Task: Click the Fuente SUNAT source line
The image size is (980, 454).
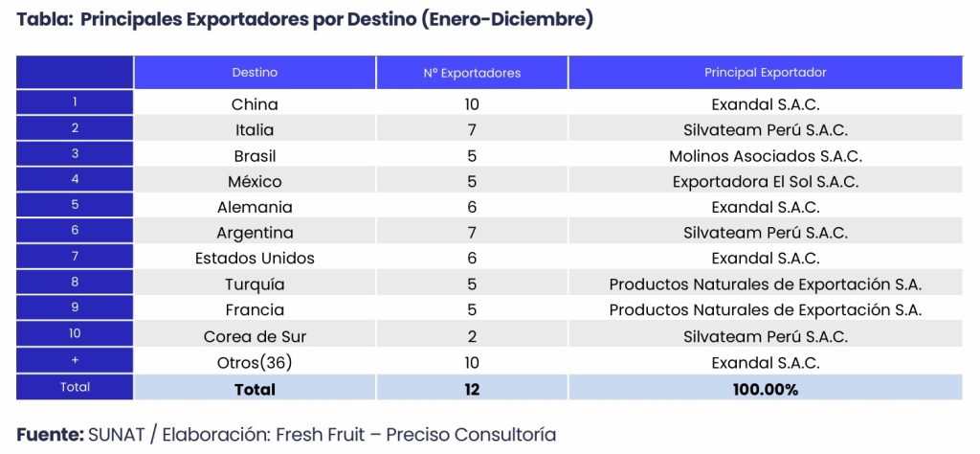Action: tap(285, 435)
